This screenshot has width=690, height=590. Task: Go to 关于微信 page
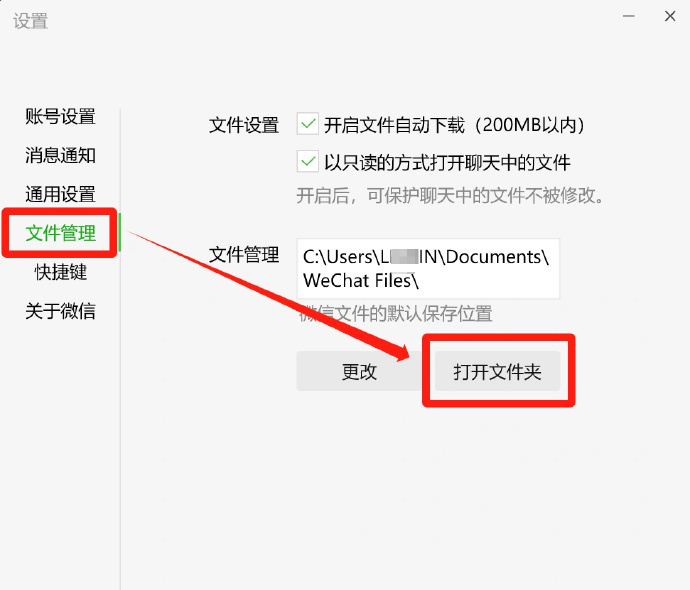click(x=60, y=311)
